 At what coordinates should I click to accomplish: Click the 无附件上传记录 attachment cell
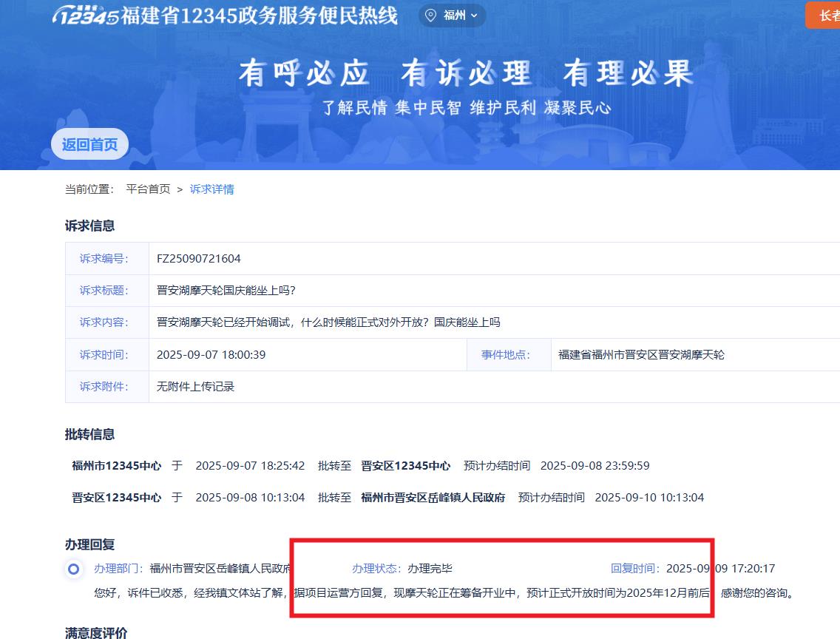click(x=195, y=387)
